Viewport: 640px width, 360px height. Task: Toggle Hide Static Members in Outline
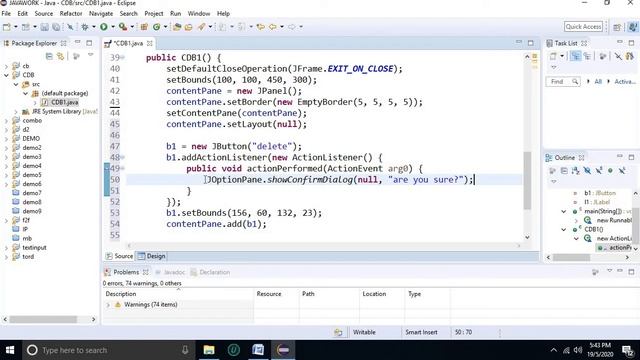click(598, 170)
